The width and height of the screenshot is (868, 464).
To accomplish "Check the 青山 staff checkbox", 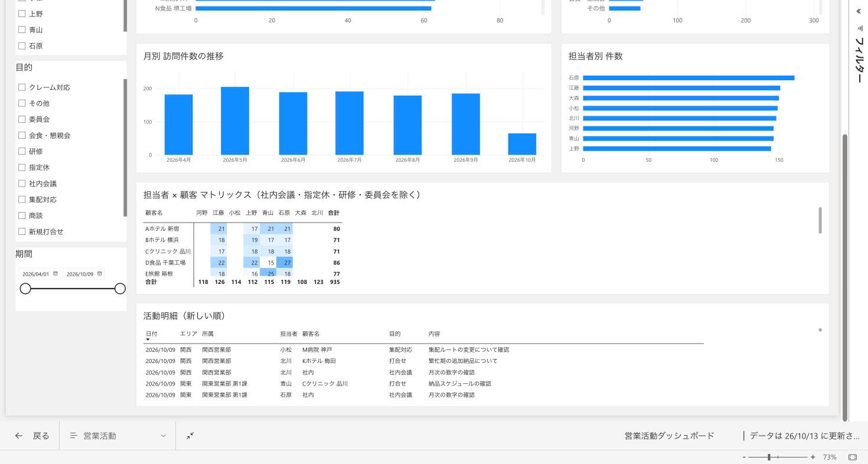I will click(22, 29).
